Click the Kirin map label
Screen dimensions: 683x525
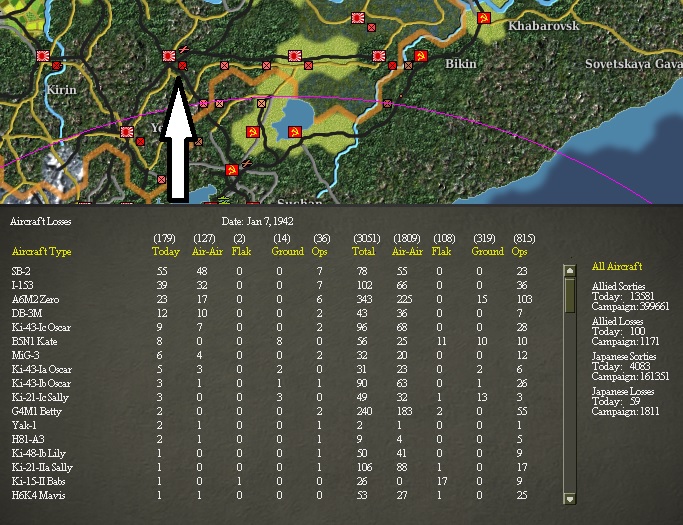click(61, 90)
